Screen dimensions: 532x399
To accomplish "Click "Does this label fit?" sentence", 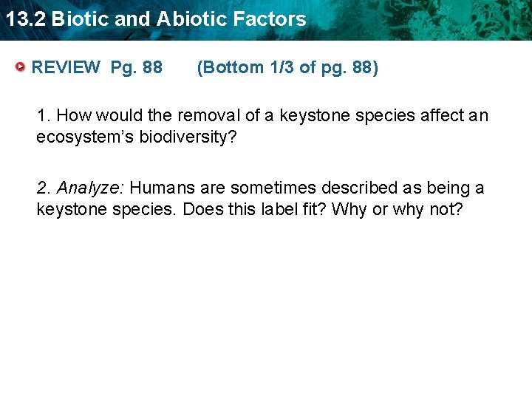I will pos(254,209).
